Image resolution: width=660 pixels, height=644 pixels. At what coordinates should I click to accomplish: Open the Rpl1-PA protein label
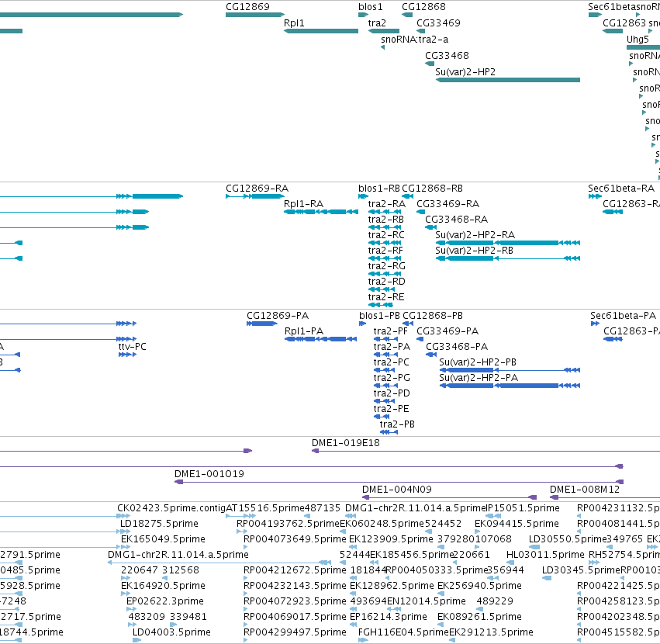304,331
